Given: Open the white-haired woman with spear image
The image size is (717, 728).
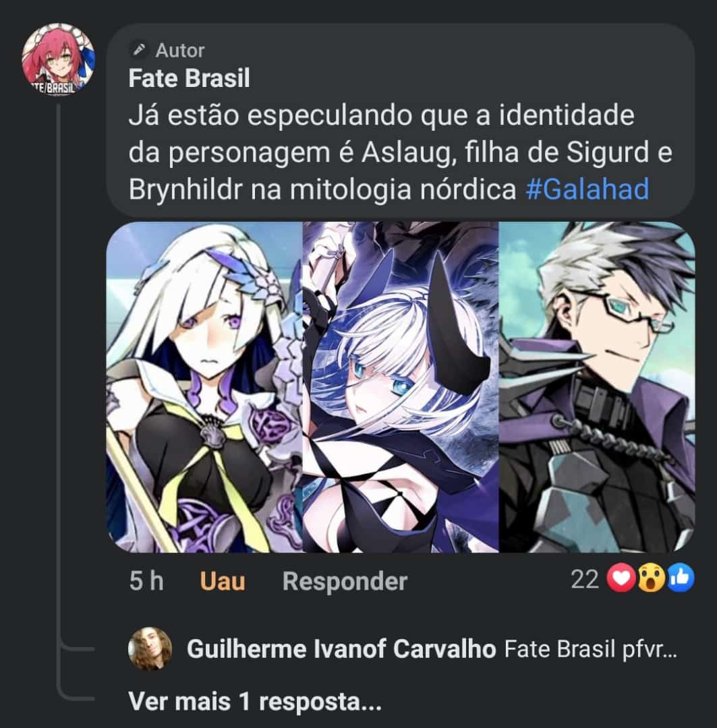Looking at the screenshot, I should [x=204, y=387].
